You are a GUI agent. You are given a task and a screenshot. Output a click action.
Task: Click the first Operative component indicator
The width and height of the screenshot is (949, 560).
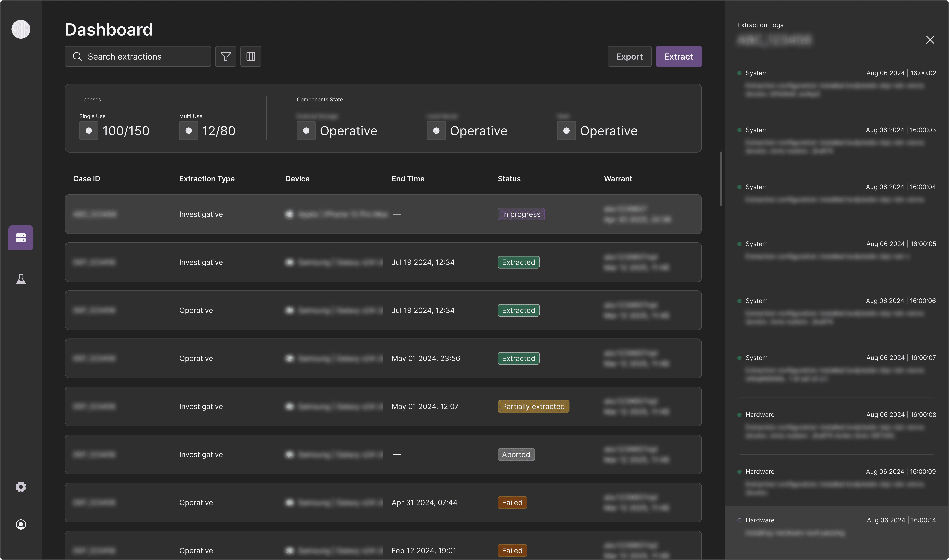(306, 131)
